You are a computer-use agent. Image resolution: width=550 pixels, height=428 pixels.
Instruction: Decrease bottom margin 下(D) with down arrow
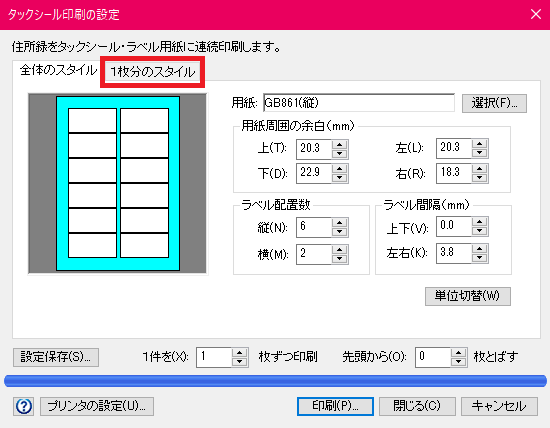(340, 178)
